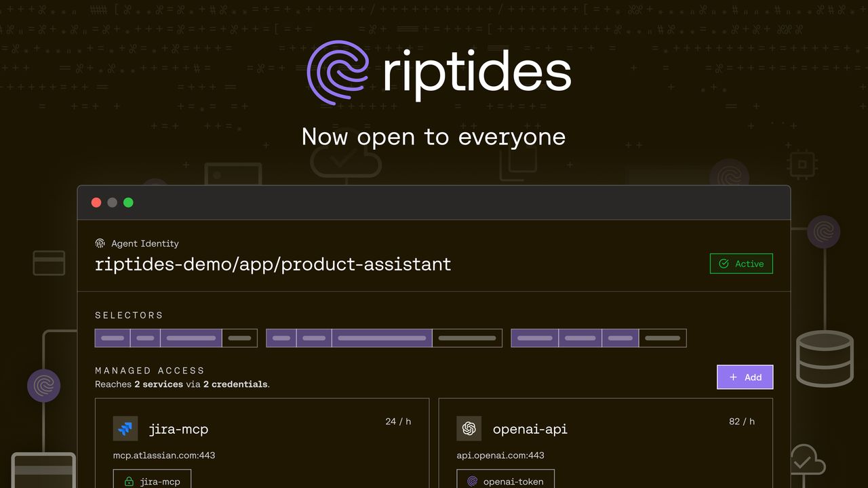Image resolution: width=868 pixels, height=488 pixels.
Task: Click the first selector bar group
Action: pyautogui.click(x=176, y=338)
